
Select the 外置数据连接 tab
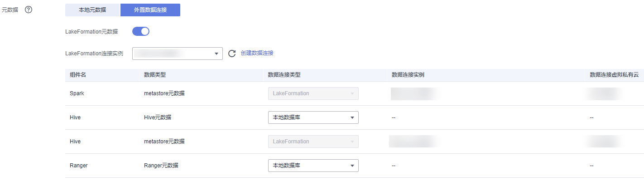[x=150, y=10]
